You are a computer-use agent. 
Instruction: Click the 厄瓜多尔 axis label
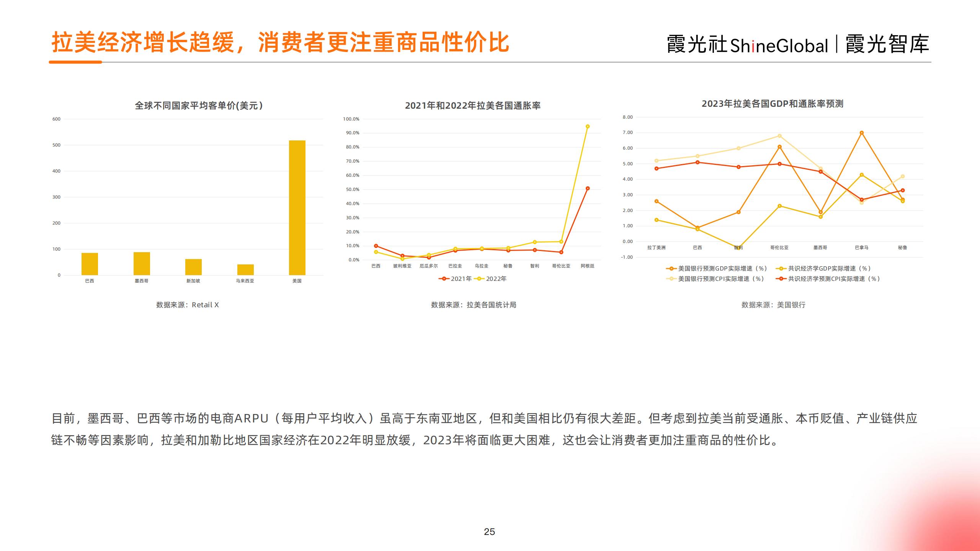[x=429, y=266]
